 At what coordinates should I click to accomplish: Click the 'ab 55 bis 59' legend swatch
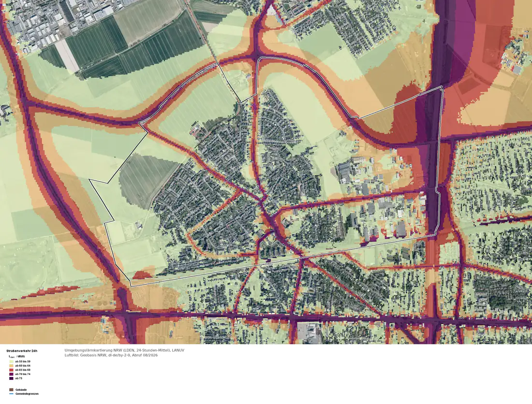pyautogui.click(x=11, y=361)
